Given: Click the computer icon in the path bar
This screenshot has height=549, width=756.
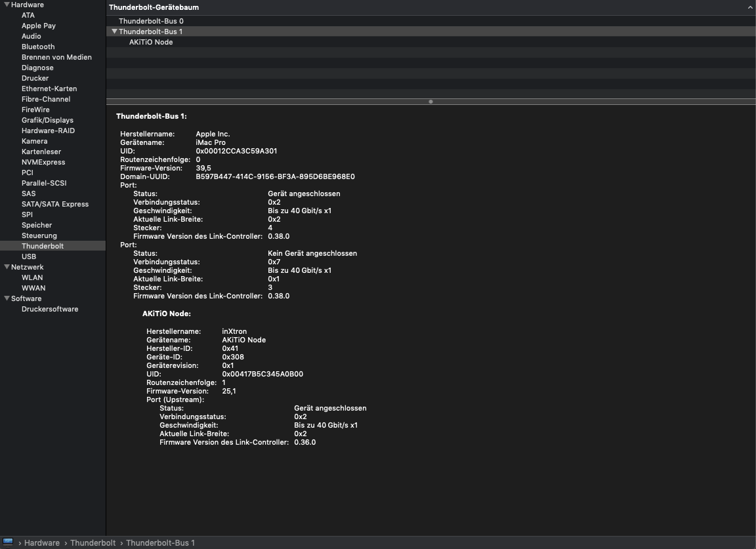Looking at the screenshot, I should tap(9, 542).
